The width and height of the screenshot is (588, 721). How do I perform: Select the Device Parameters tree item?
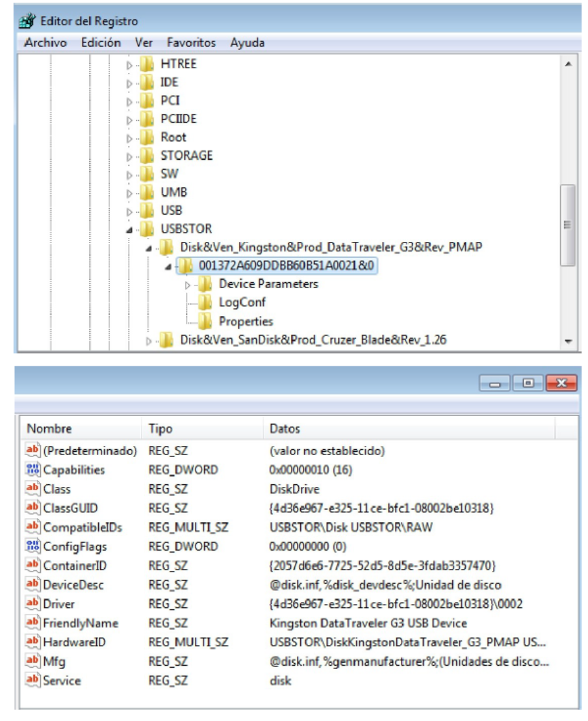268,284
